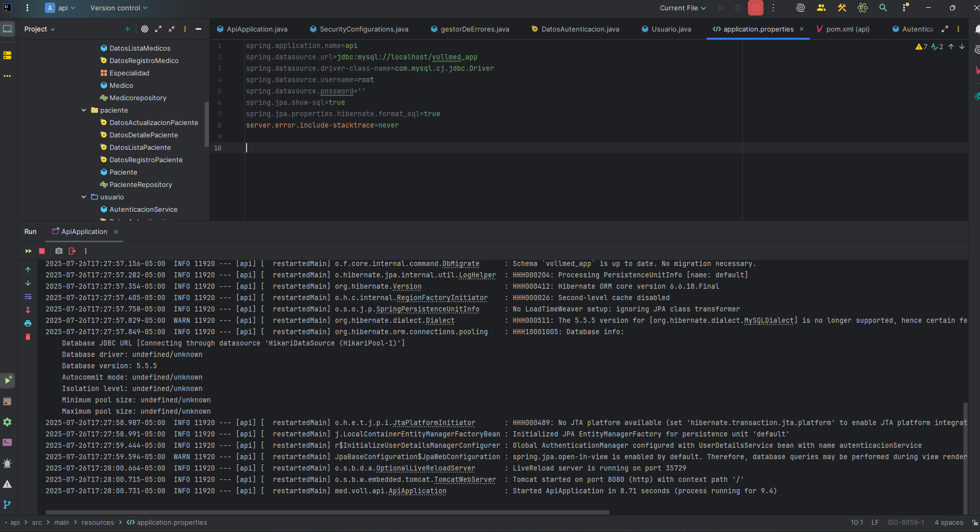Open Especialidad enum in the project tree
This screenshot has height=532, width=980.
129,73
